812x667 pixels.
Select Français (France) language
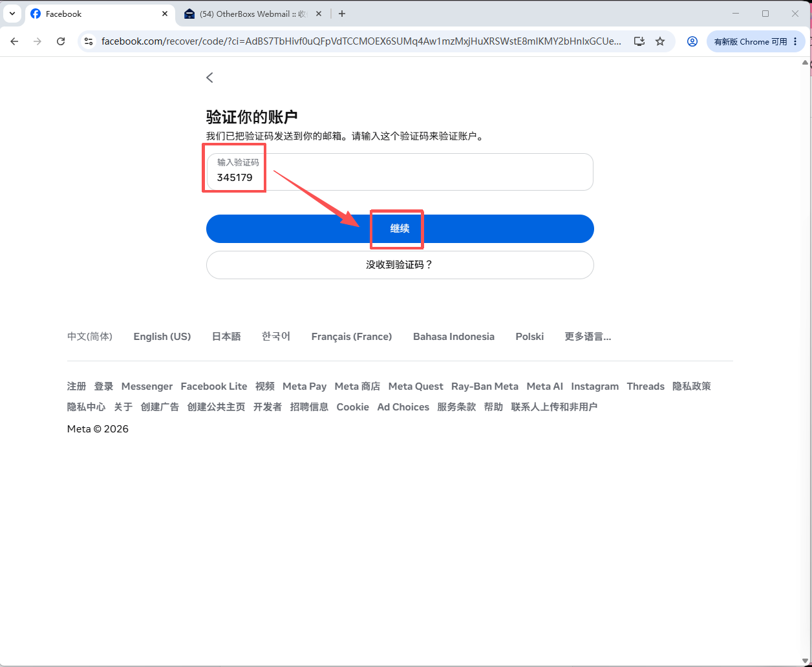[x=352, y=337]
